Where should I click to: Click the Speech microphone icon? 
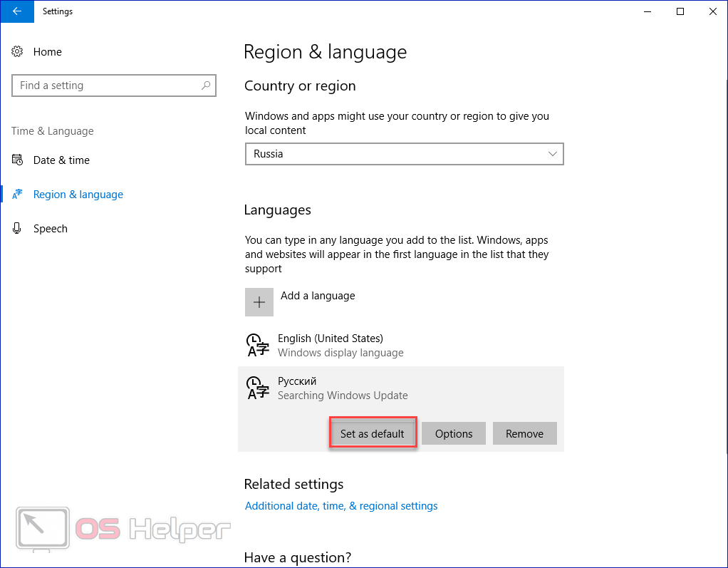[17, 229]
